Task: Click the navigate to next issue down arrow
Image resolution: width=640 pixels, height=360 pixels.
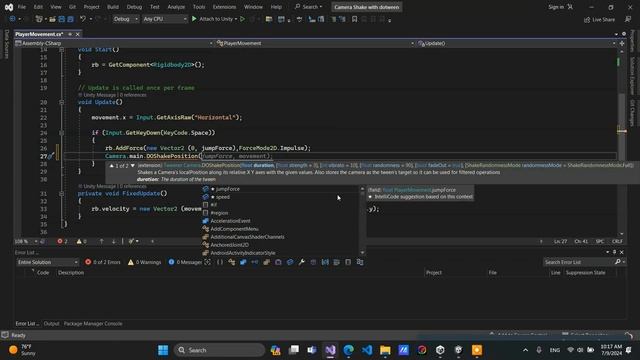Action: coord(113,241)
